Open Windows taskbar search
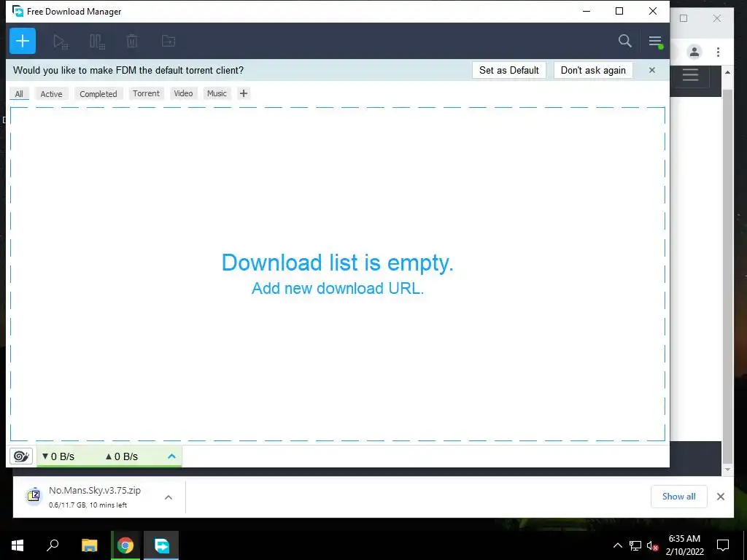 pyautogui.click(x=53, y=545)
